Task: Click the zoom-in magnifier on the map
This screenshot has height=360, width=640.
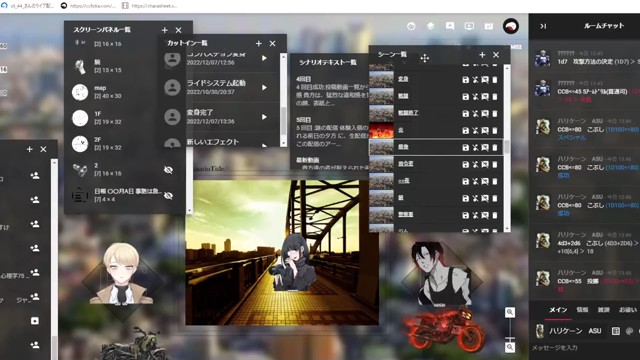Action: (510, 312)
